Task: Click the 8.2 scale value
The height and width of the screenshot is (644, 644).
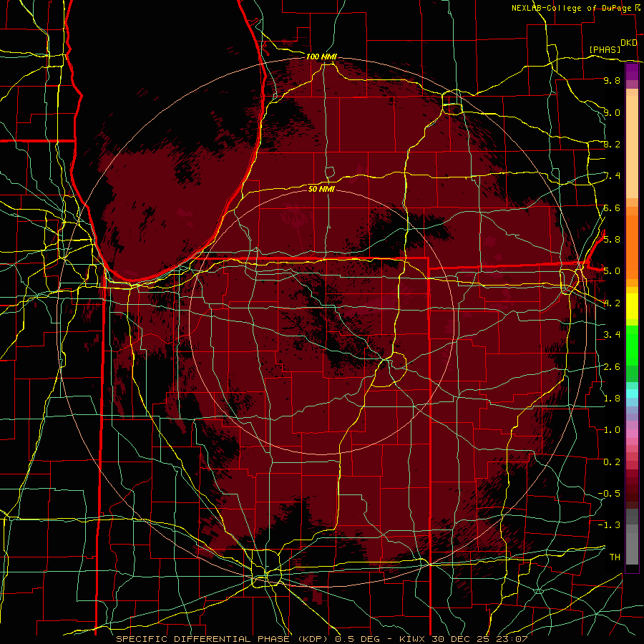Action: coord(612,144)
